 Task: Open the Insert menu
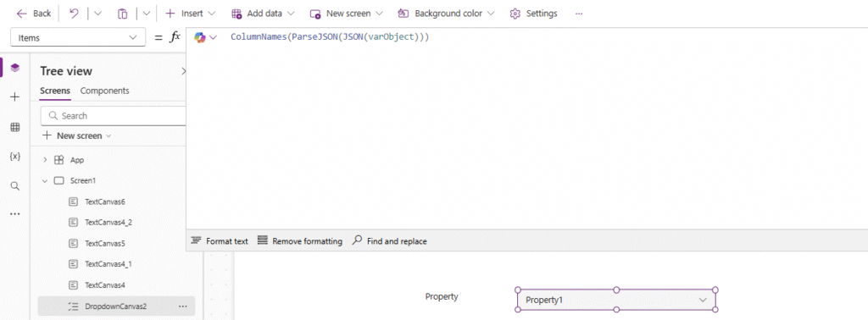[x=190, y=14]
